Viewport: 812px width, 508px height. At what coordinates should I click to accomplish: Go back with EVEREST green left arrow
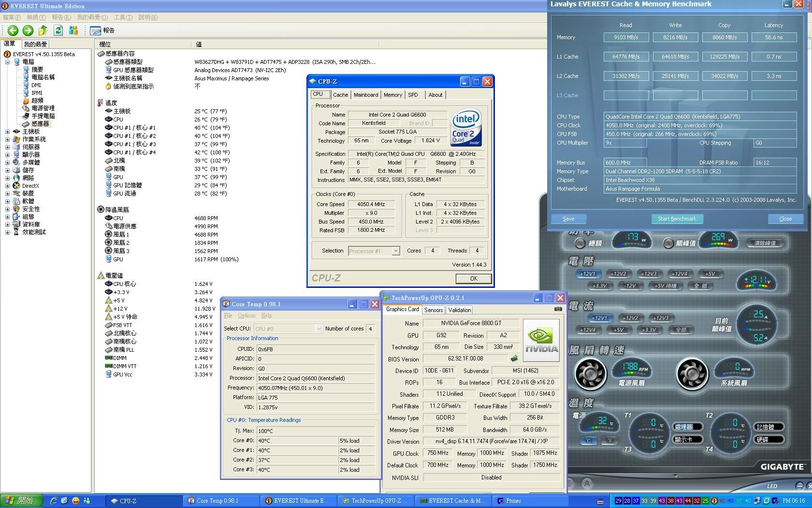[x=13, y=30]
